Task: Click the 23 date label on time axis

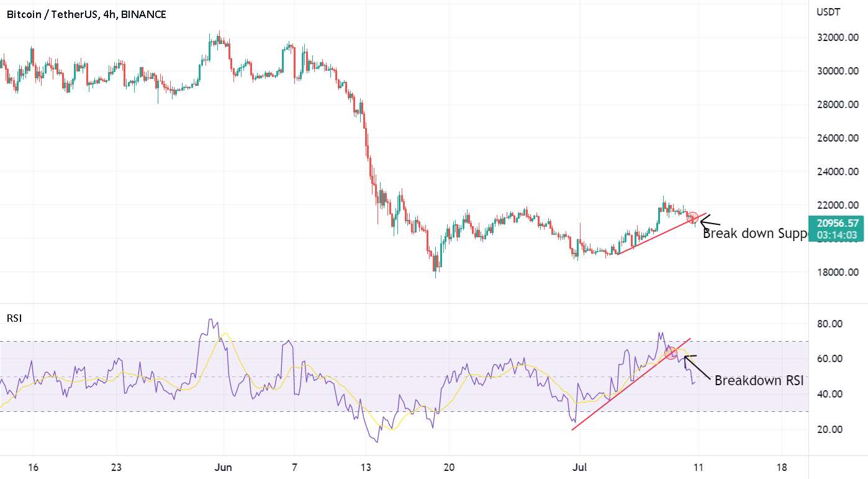Action: pos(117,467)
